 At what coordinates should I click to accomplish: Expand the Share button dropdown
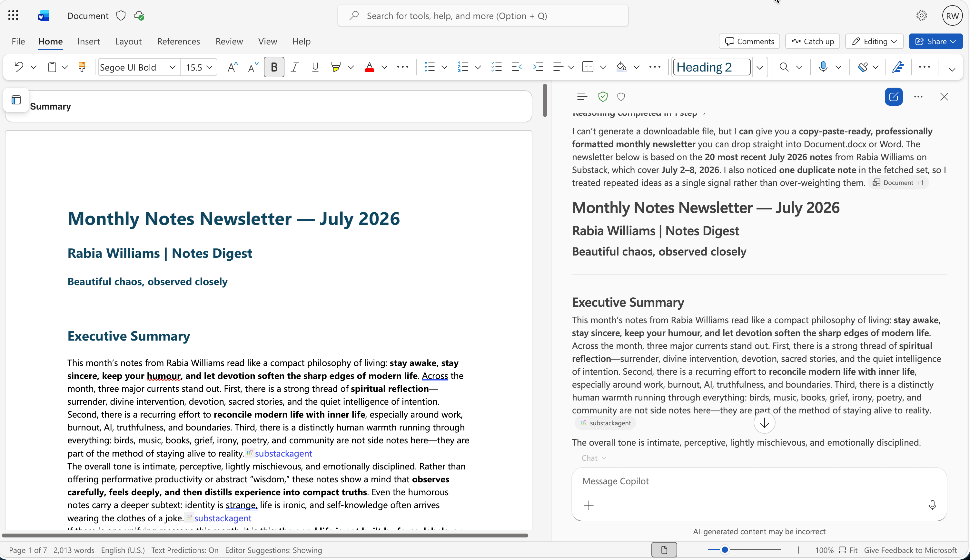tap(953, 41)
